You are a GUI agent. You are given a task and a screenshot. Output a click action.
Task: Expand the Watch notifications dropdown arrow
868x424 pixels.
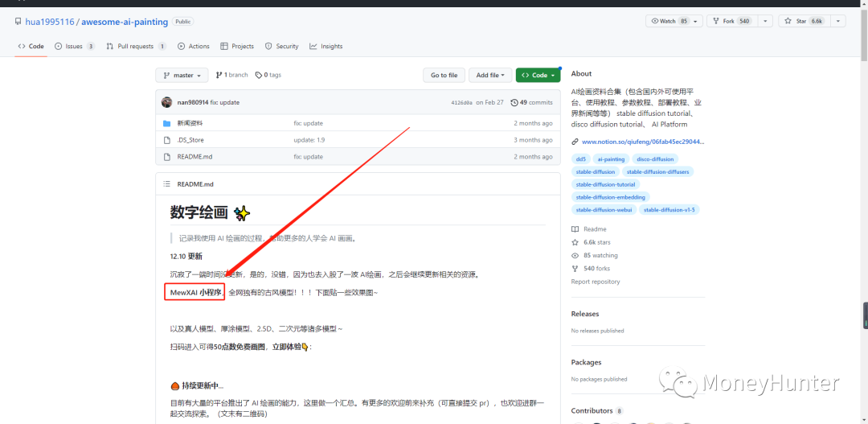pos(697,21)
